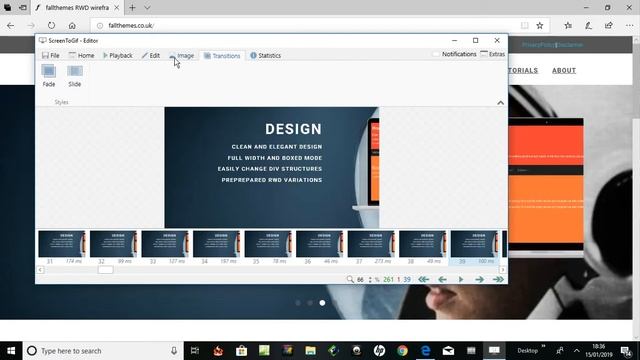Click the browser Back button
The width and height of the screenshot is (640, 360).
(11, 25)
